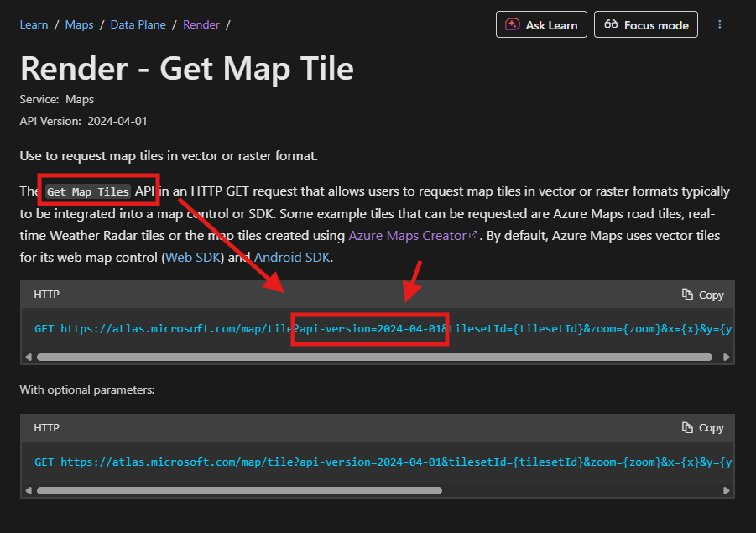
Task: Click the Ask Learn sparkle icon
Action: tap(512, 24)
